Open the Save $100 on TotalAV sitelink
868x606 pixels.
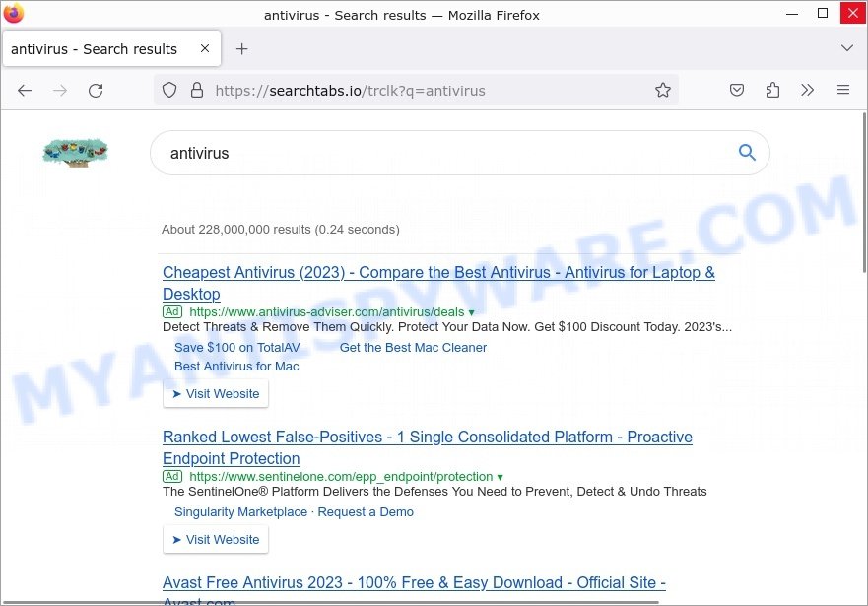[236, 348]
